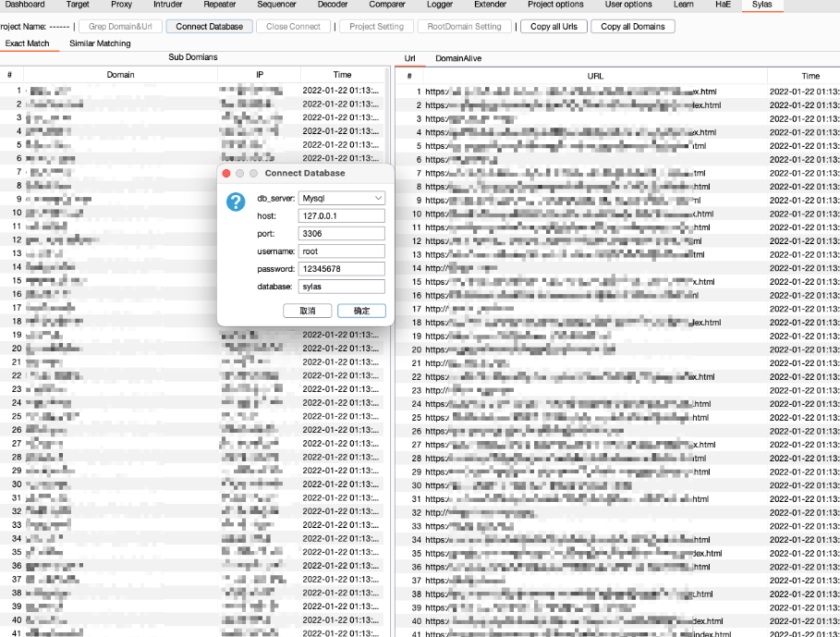Switch to Similar Matching tab
The width and height of the screenshot is (840, 637).
coord(100,43)
